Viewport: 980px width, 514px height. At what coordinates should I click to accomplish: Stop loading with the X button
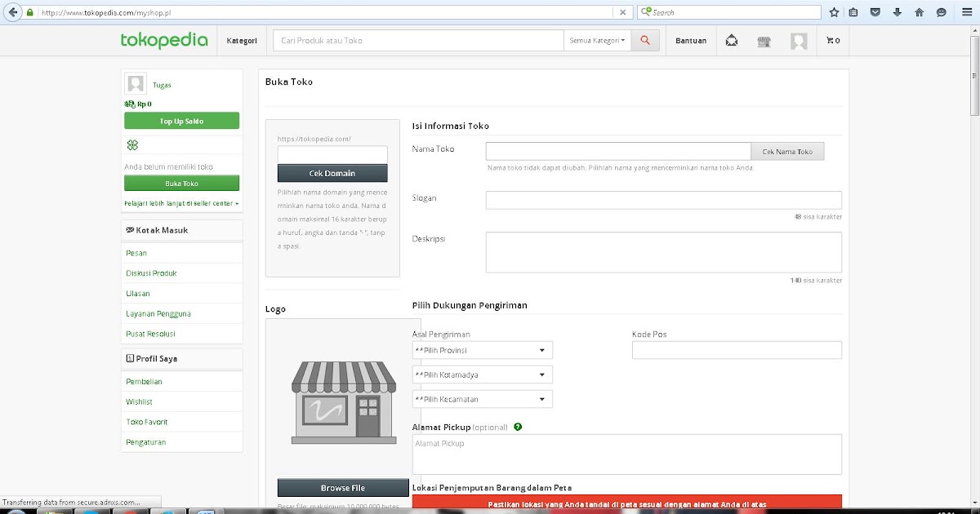623,12
